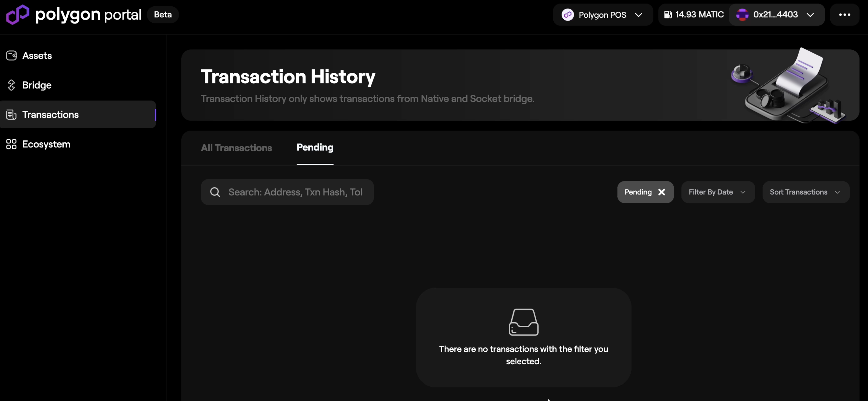Expand the Sort Transactions dropdown
Viewport: 868px width, 401px height.
click(x=805, y=192)
